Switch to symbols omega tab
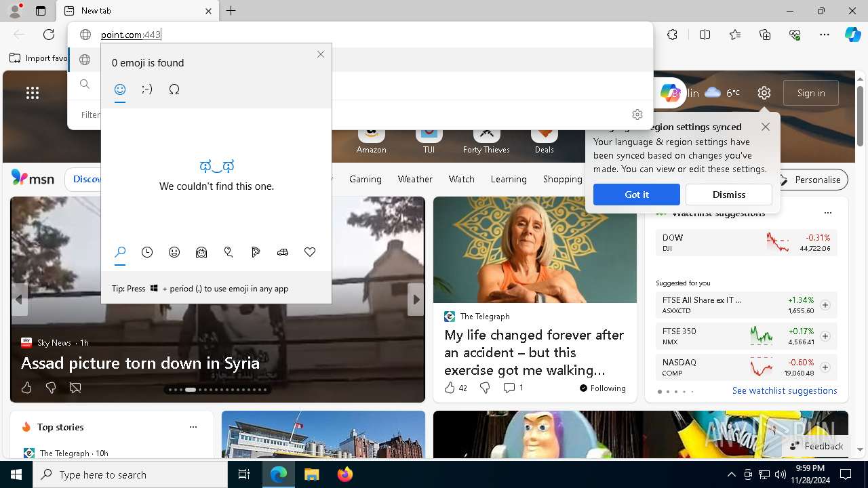868x488 pixels. (x=174, y=89)
